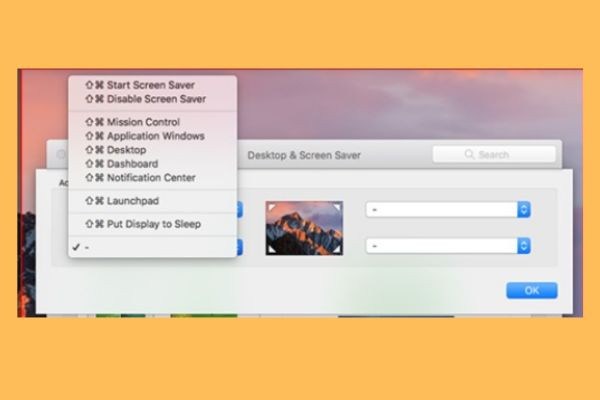This screenshot has height=400, width=600.
Task: Choose Desktop from the popup menu
Action: pos(153,150)
